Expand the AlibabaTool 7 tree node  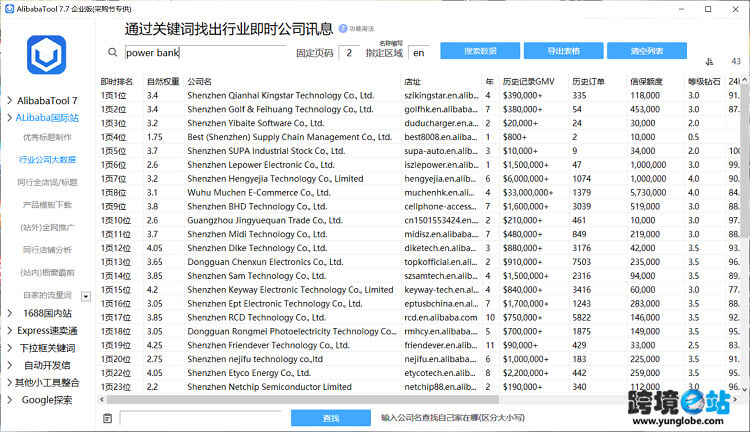click(10, 100)
